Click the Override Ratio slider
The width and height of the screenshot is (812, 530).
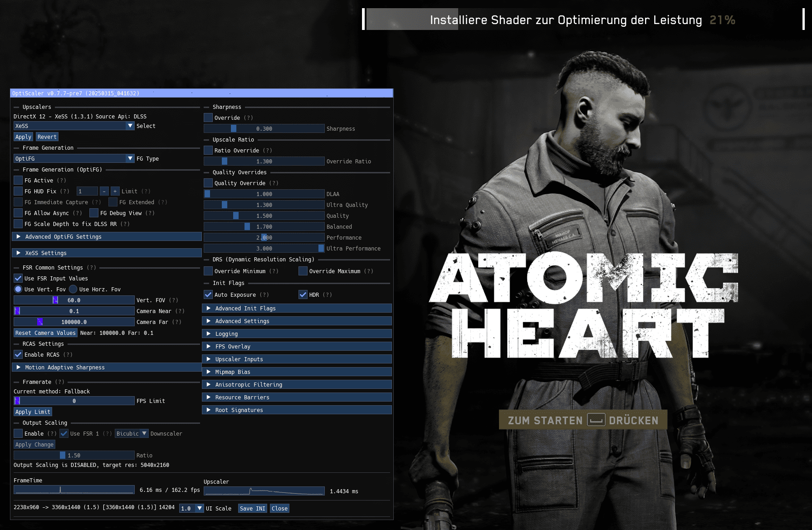pos(264,162)
